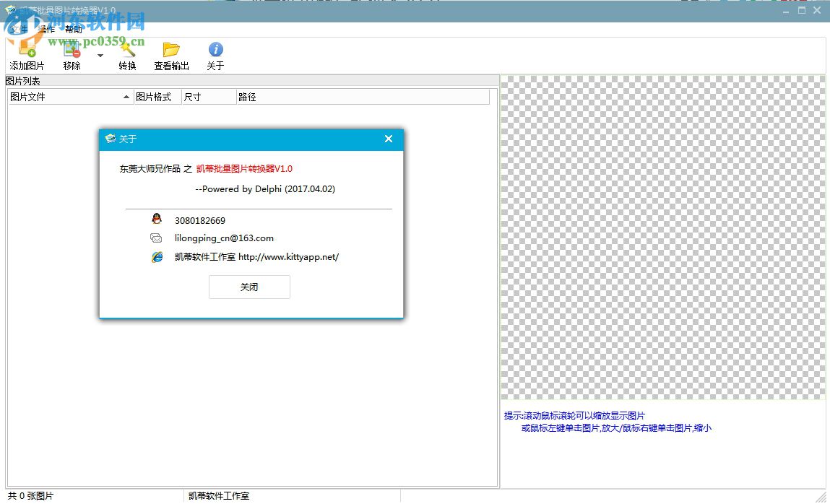
Task: Click the Internet Explorer icon in the About dialog
Action: tap(157, 257)
